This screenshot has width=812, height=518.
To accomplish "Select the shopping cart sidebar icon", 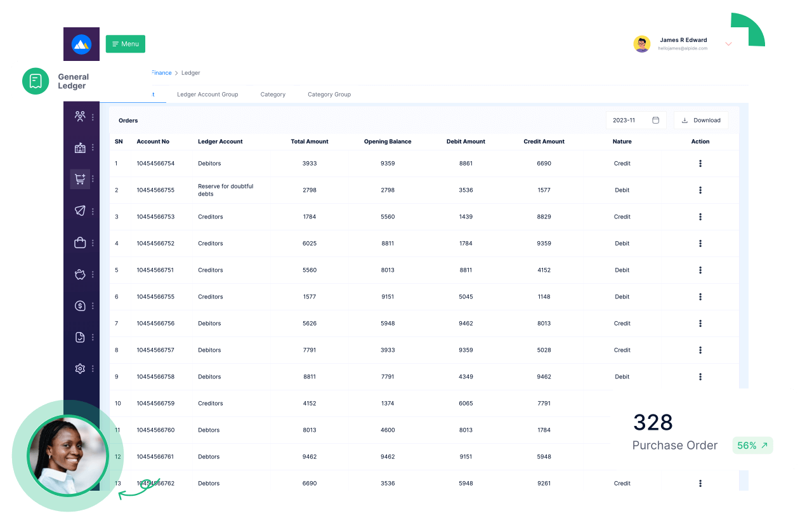I will (80, 179).
